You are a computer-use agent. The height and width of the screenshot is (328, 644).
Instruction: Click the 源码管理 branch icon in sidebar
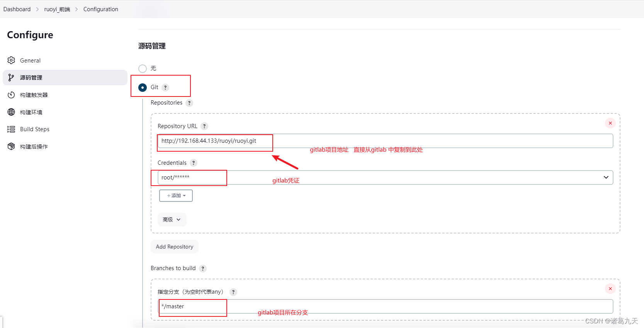[x=11, y=78]
